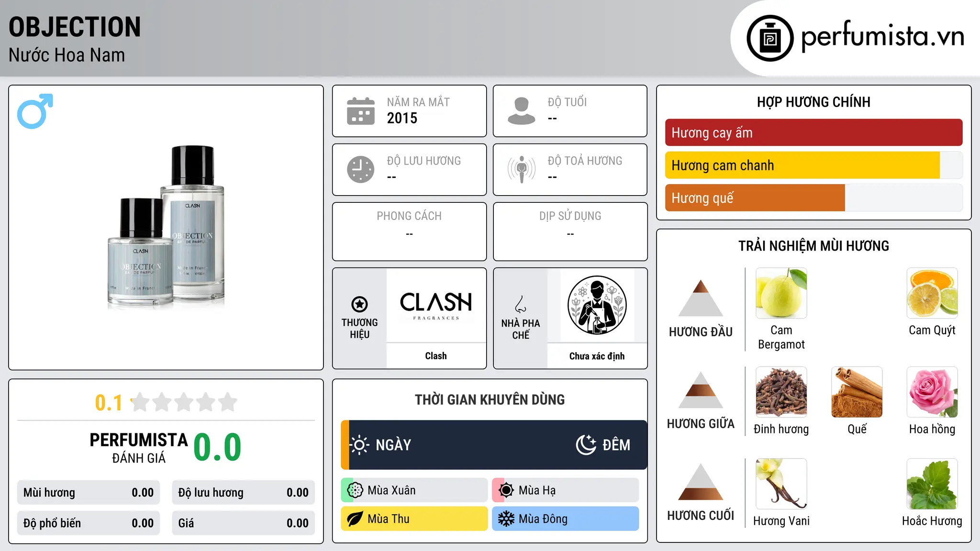980x551 pixels.
Task: Click the sillage icon beside Độ toả hương
Action: pyautogui.click(x=522, y=169)
